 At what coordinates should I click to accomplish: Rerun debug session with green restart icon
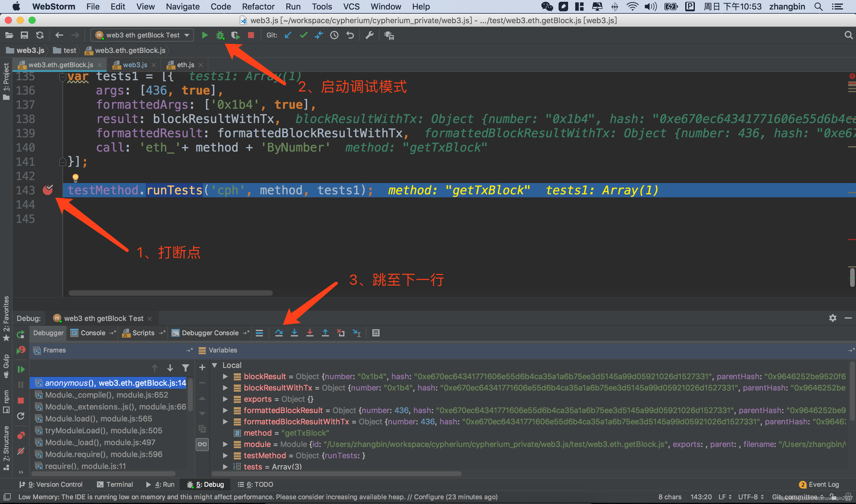(21, 334)
